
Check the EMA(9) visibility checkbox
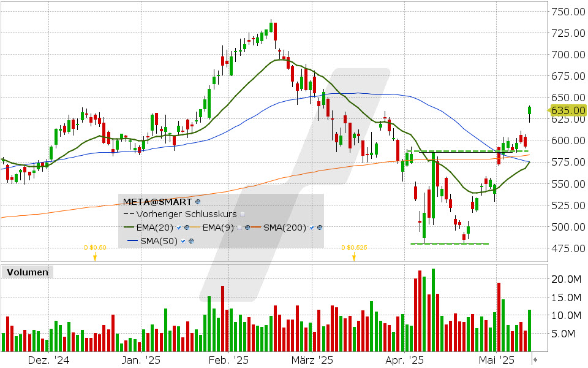coord(239,228)
